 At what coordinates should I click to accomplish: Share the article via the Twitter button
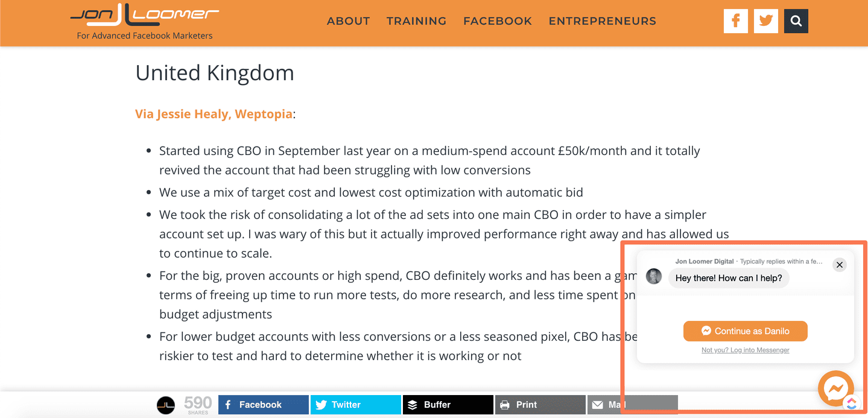pyautogui.click(x=356, y=405)
